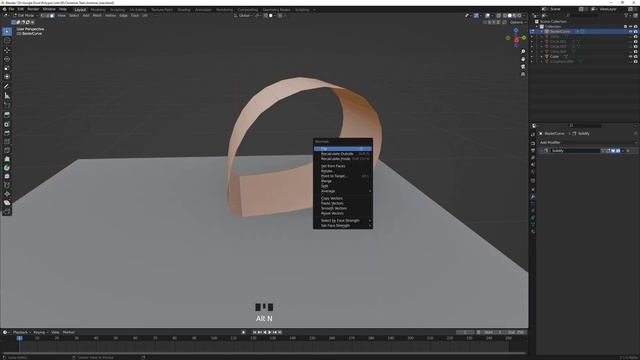Open the Modifier properties wrench tab

tap(533, 197)
